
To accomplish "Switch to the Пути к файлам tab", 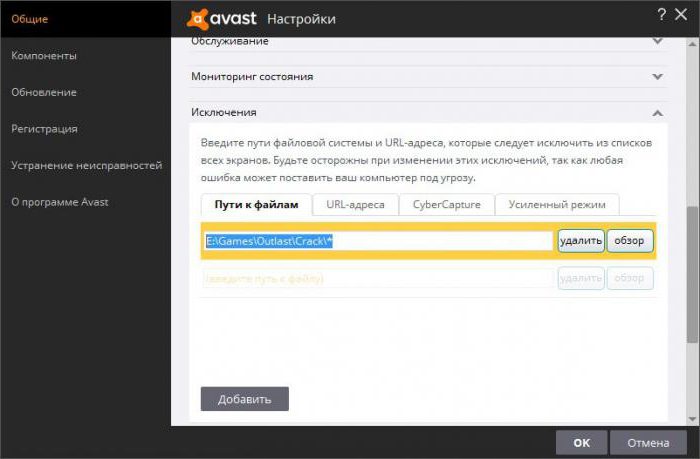I will coord(256,204).
